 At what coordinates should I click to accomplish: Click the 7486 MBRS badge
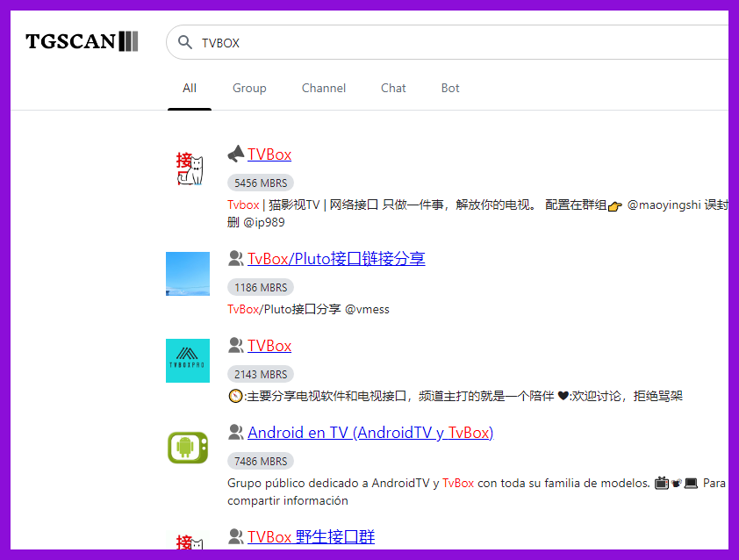point(261,461)
